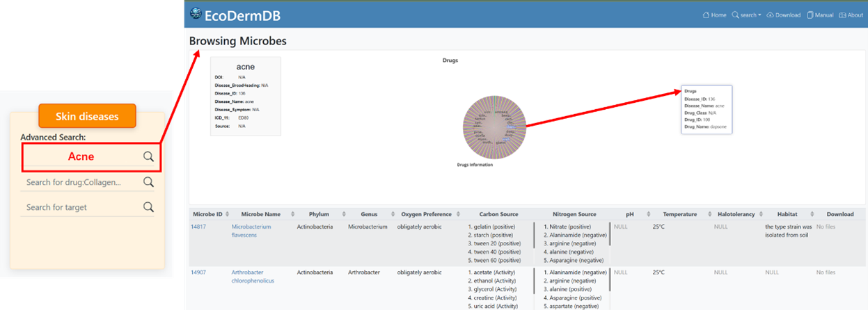Click the EcoDermDB logo icon
868x310 pixels.
click(196, 14)
